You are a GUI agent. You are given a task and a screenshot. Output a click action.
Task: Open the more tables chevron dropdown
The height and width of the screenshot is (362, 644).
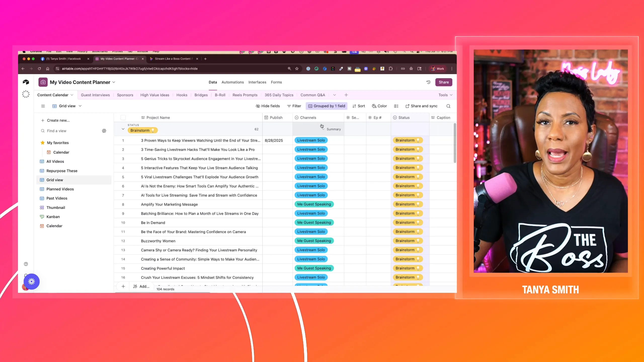pos(335,95)
